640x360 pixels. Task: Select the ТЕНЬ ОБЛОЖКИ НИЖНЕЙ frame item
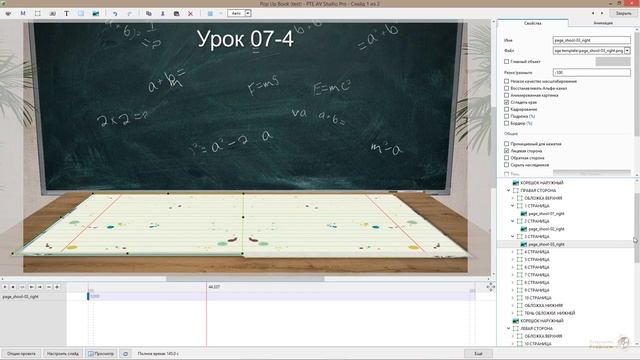click(x=546, y=313)
